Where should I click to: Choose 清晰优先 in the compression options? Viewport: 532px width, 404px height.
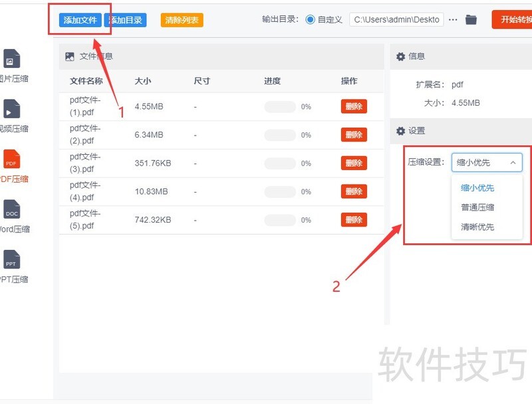477,227
